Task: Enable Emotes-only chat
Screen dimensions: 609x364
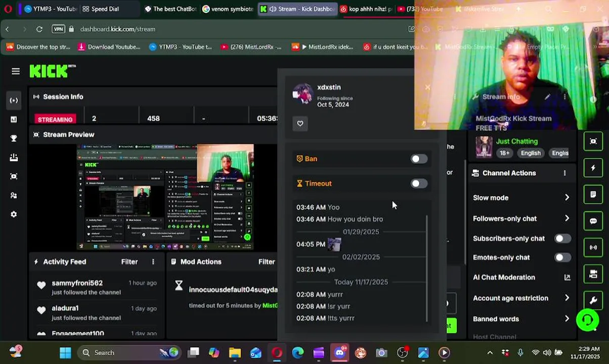Action: (562, 257)
